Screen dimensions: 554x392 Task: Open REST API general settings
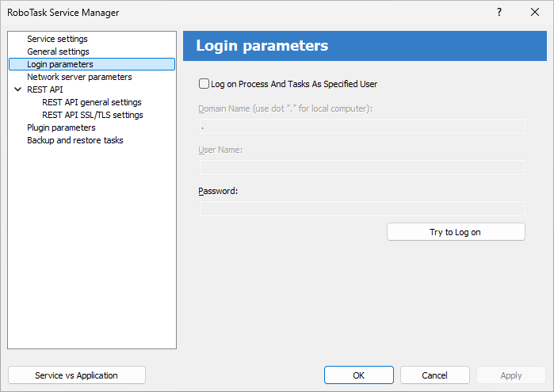91,102
